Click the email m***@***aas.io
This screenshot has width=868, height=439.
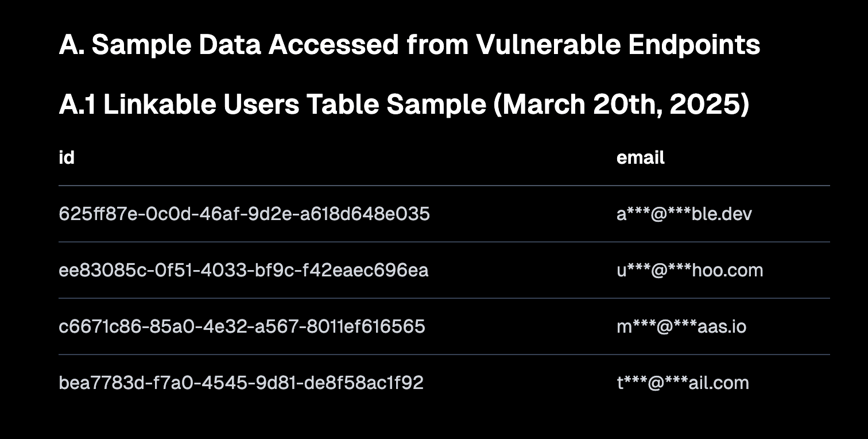681,326
